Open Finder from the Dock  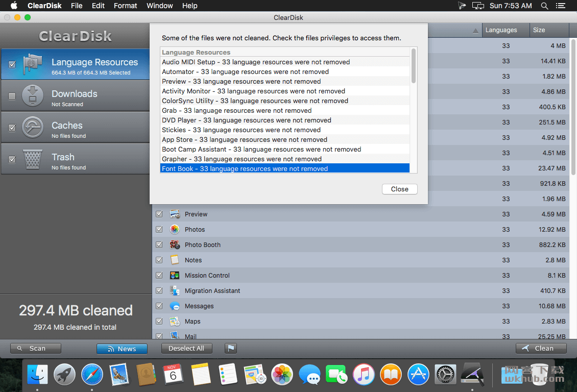point(37,375)
